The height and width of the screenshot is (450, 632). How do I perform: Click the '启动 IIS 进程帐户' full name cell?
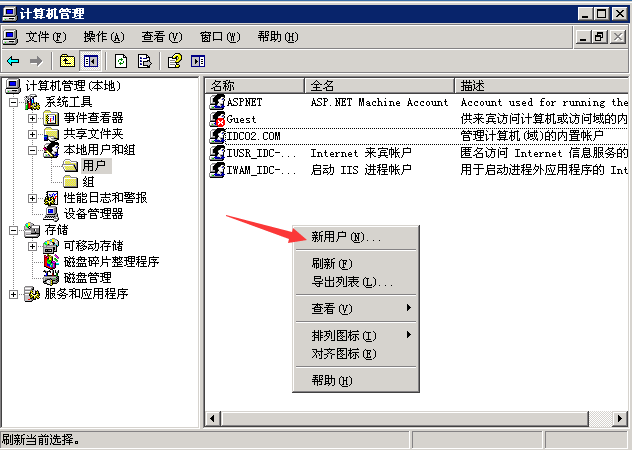pos(361,170)
